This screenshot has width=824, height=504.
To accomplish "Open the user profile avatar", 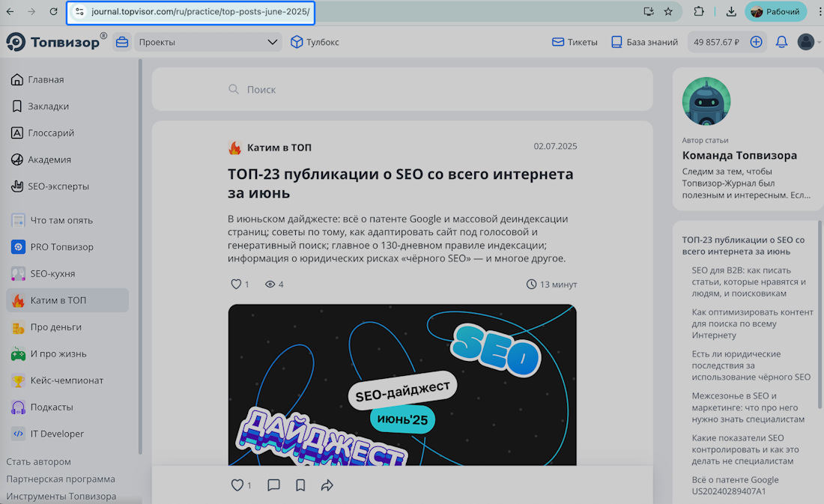I will coord(805,42).
